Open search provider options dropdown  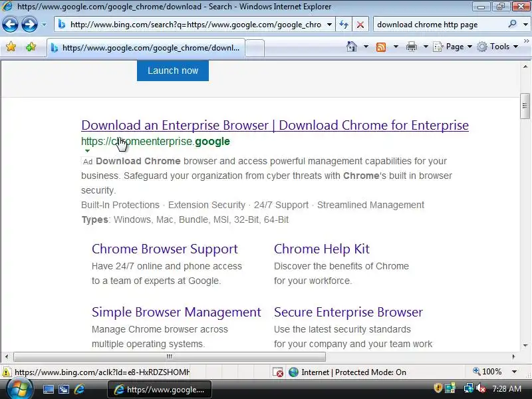click(x=525, y=25)
